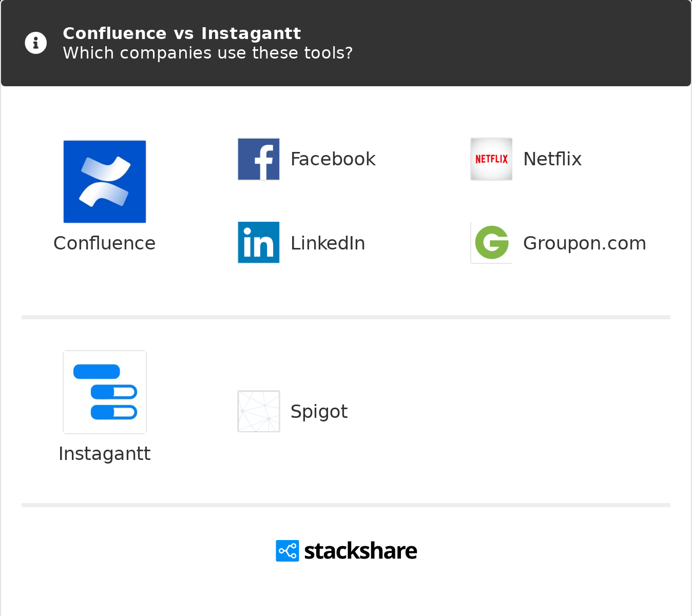Click the Facebook logo icon
692x616 pixels.
point(259,159)
